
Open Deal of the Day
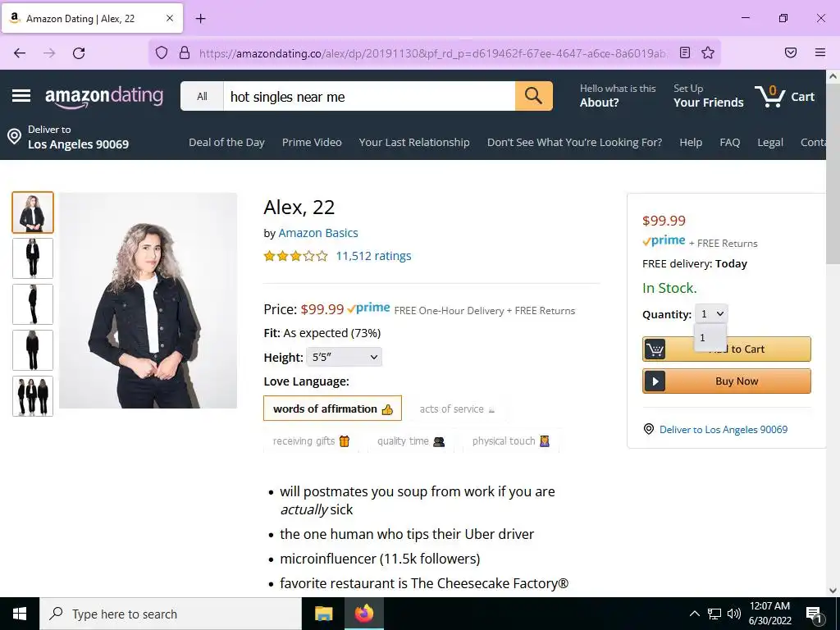(x=226, y=143)
